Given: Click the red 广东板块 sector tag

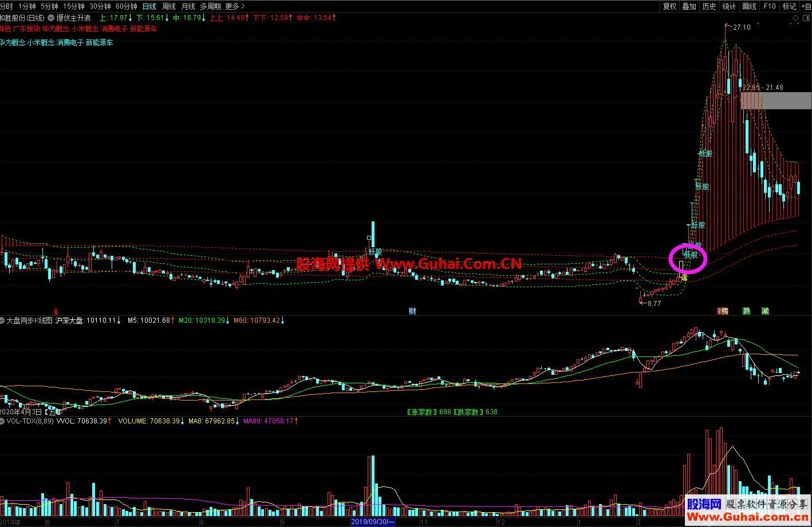Looking at the screenshot, I should pos(27,29).
